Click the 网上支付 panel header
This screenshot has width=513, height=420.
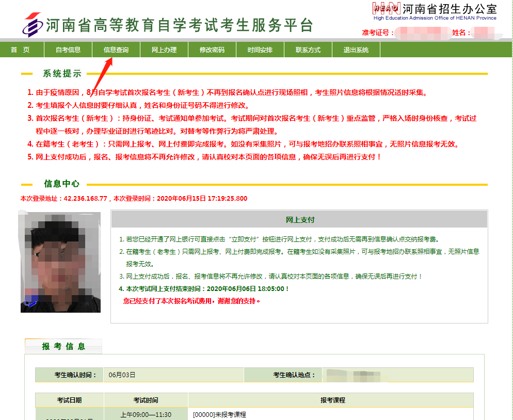pyautogui.click(x=300, y=220)
